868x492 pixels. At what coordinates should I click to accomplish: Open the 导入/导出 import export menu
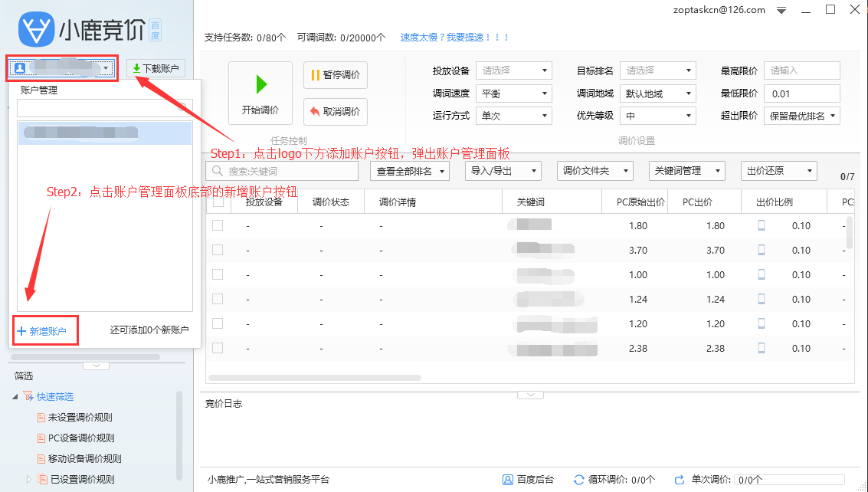tap(503, 170)
